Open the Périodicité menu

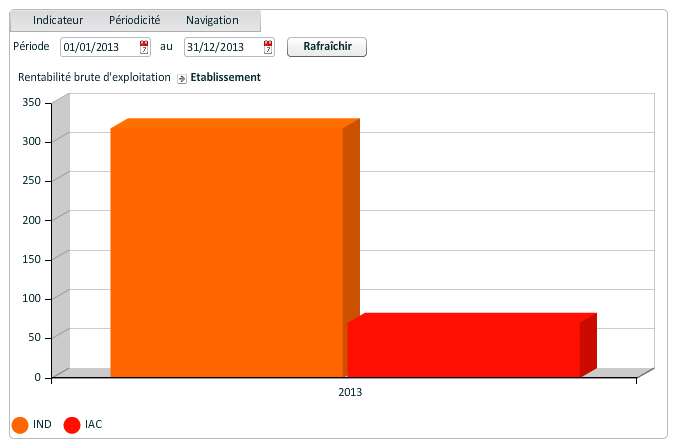pyautogui.click(x=134, y=20)
